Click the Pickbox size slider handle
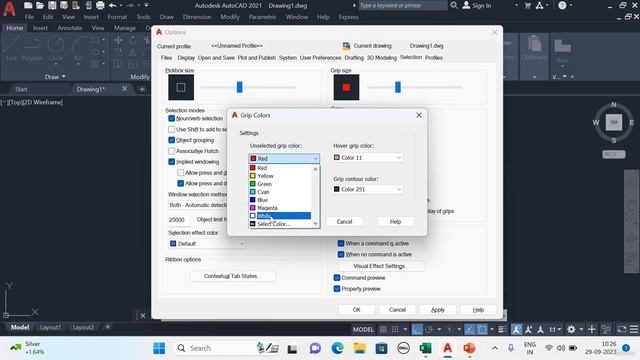This screenshot has width=640, height=360. (x=240, y=87)
